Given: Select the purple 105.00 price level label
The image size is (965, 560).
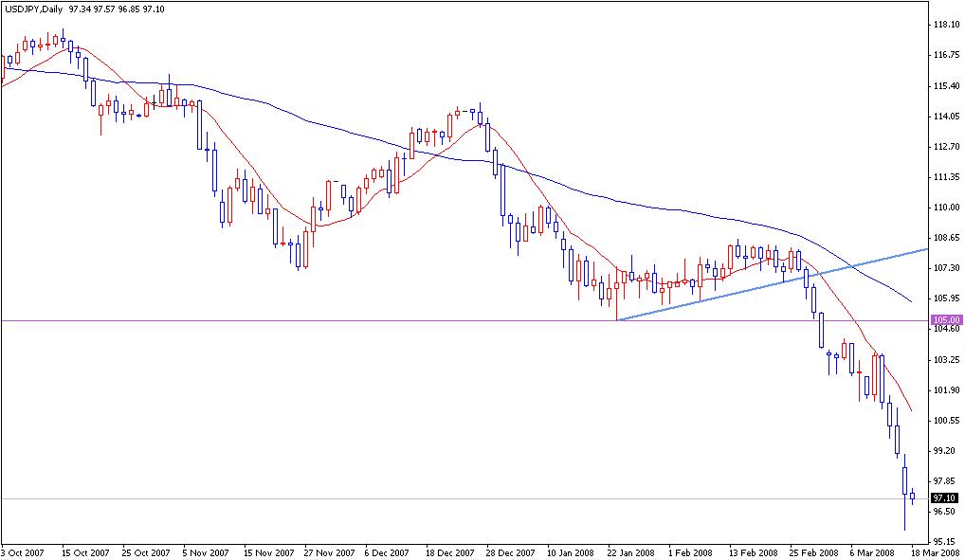Looking at the screenshot, I should (947, 320).
